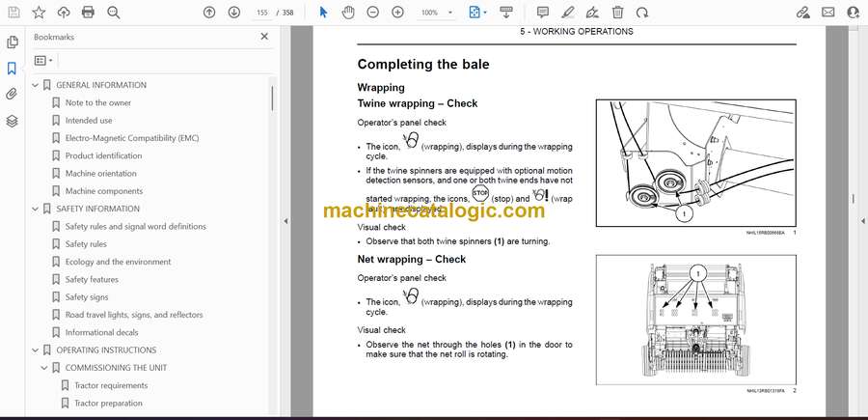Viewport: 868px width, 420px height.
Task: Open the Informational decals bookmark
Action: pos(102,332)
